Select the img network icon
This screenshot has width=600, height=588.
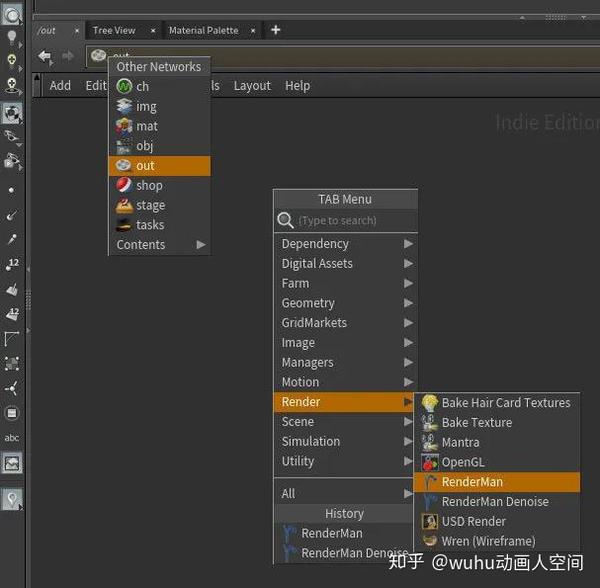(x=124, y=106)
